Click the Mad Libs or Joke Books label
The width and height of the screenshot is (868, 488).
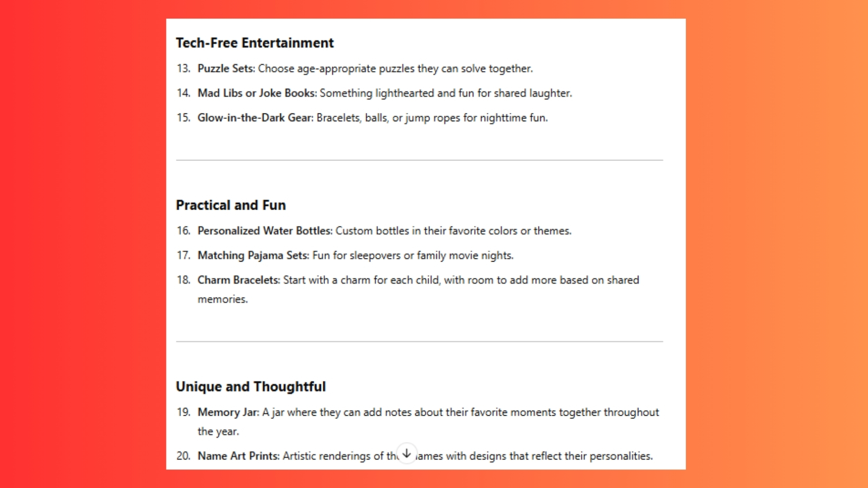(x=257, y=93)
